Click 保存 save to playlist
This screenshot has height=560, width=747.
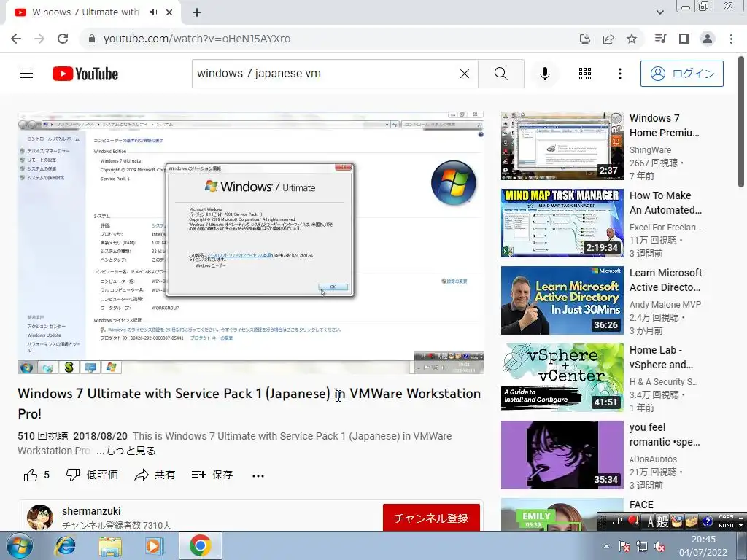point(212,475)
